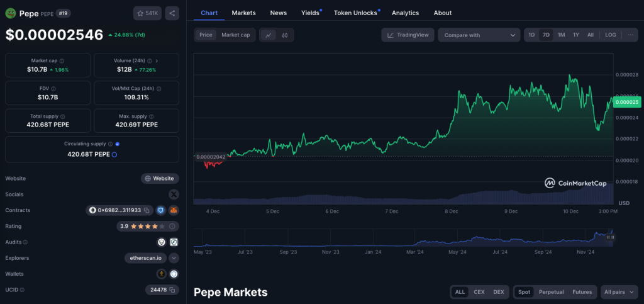644x304 pixels.
Task: Click the share icon next to watchlist
Action: (x=172, y=13)
